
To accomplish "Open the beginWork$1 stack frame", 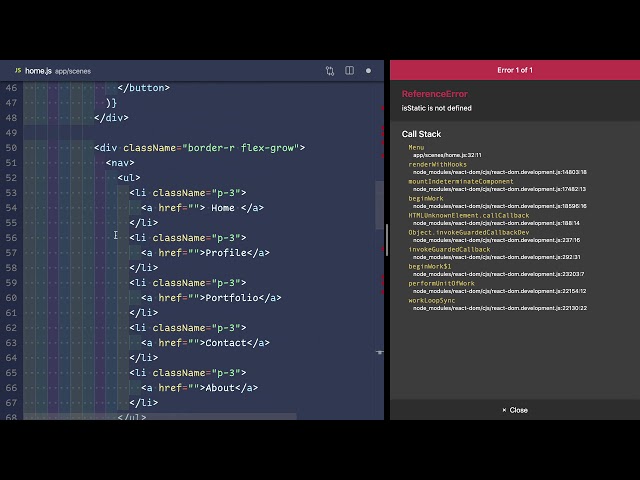I will click(430, 267).
